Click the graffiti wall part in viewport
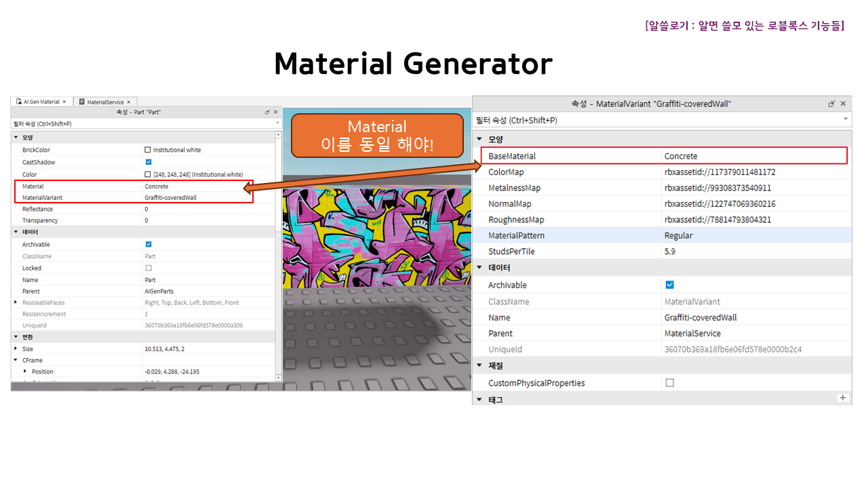 click(x=376, y=237)
